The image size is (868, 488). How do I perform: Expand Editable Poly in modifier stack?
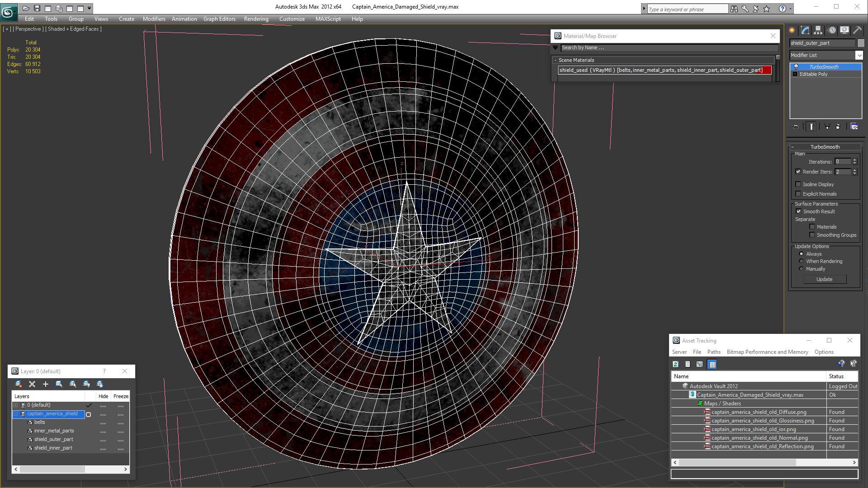(x=795, y=74)
